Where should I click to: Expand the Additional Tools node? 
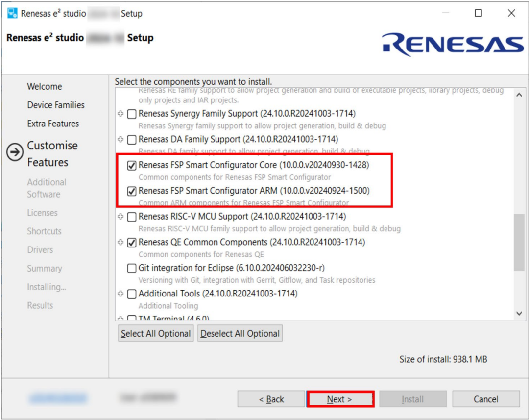pyautogui.click(x=121, y=294)
